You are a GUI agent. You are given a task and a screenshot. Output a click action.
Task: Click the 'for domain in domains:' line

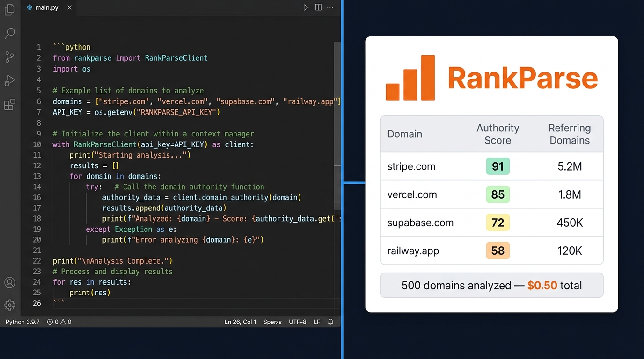point(115,177)
